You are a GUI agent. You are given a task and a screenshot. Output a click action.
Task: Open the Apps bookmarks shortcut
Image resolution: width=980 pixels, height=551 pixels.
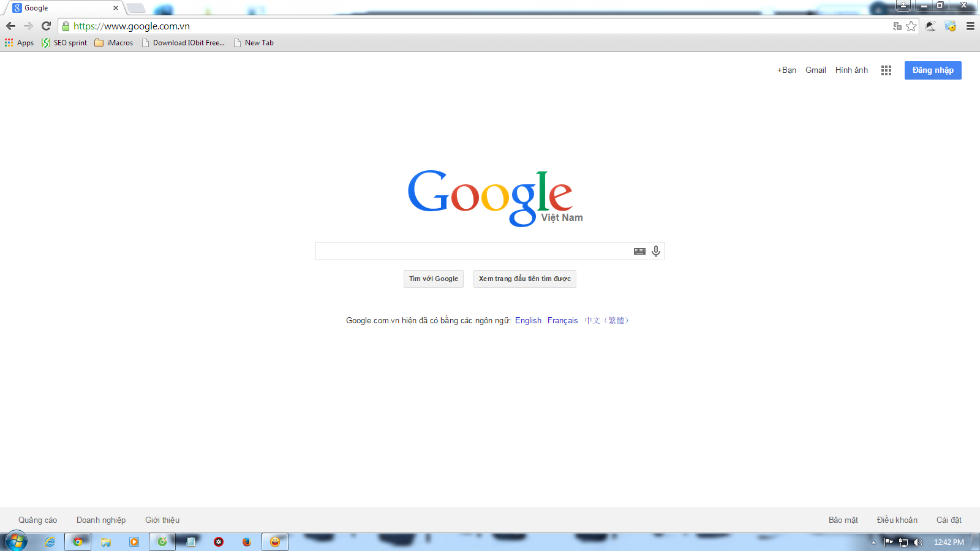click(x=20, y=43)
